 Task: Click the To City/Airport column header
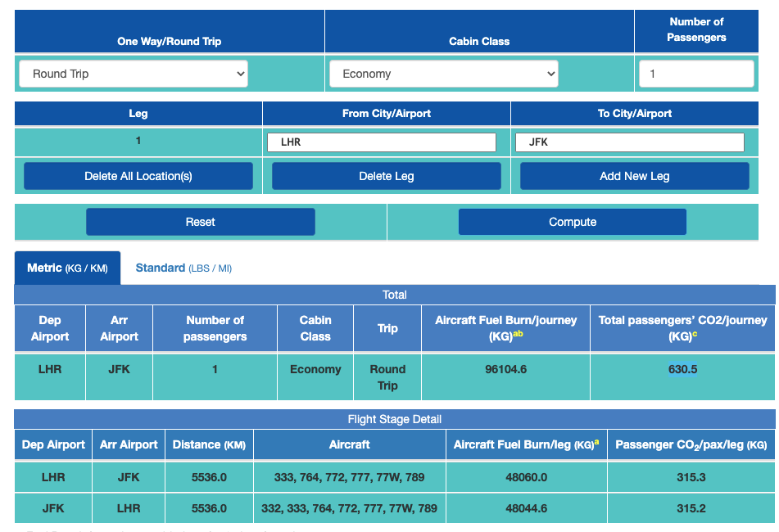[635, 113]
